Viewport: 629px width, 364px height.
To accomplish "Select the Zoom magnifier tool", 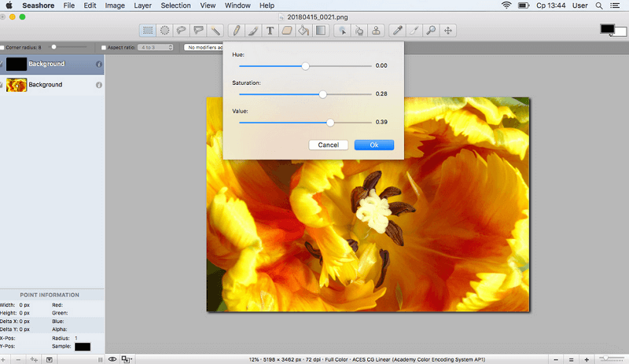I will [431, 31].
